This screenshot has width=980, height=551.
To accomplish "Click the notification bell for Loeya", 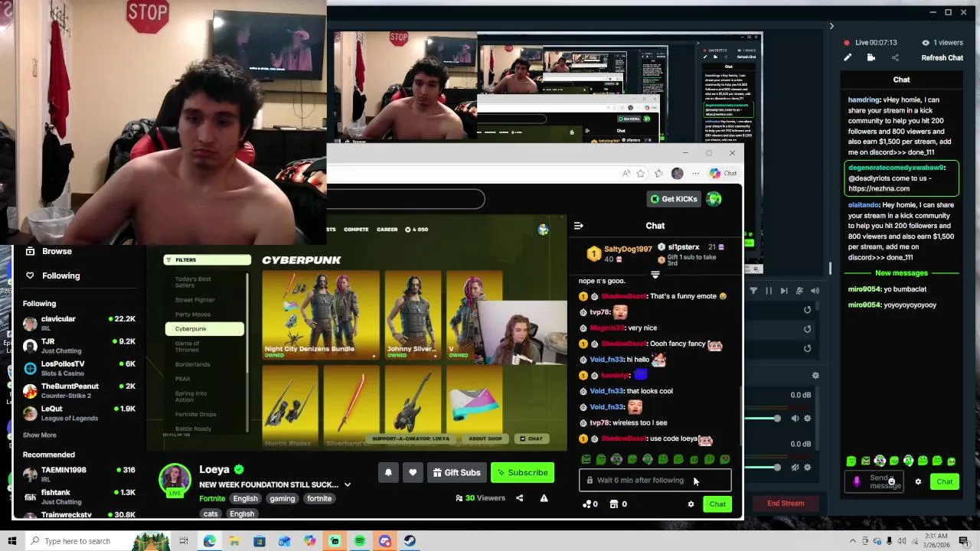I will click(388, 472).
